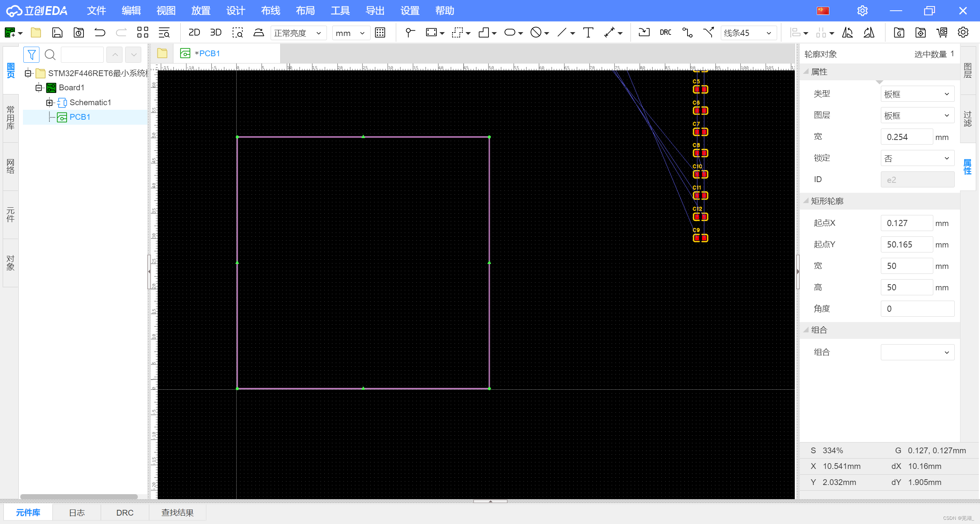Open the 布线 menu
The width and height of the screenshot is (980, 524).
pos(270,11)
